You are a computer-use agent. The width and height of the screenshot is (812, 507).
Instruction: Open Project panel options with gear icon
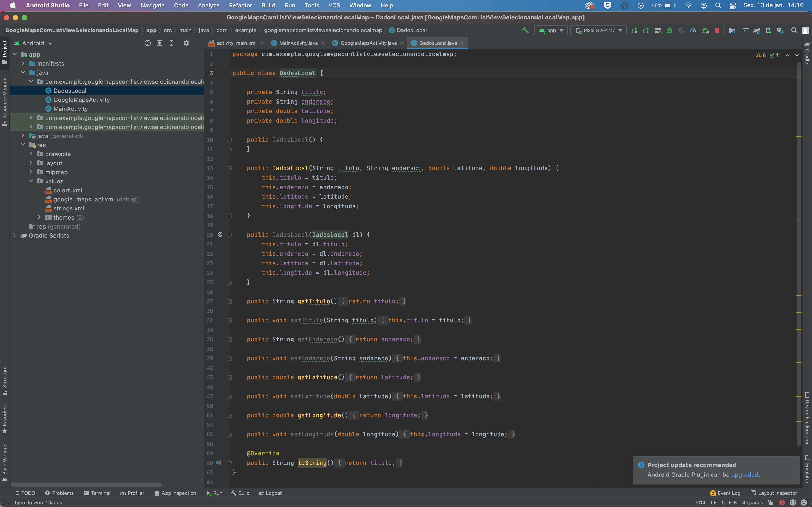(186, 43)
